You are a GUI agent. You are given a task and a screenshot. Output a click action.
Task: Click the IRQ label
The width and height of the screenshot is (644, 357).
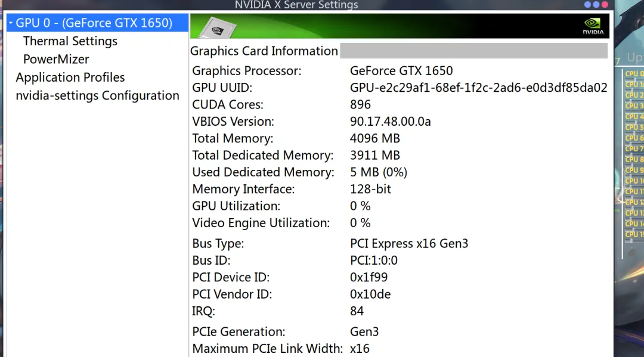pyautogui.click(x=203, y=311)
